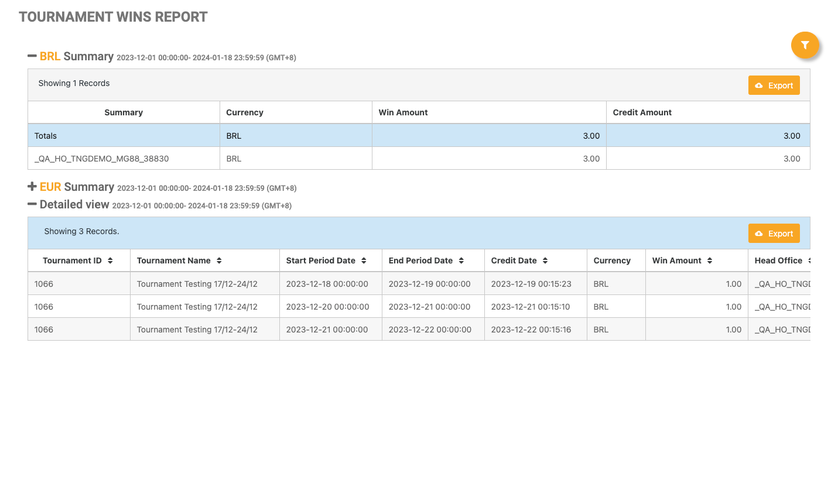Image resolution: width=838 pixels, height=504 pixels.
Task: Collapse the Detailed view section
Action: [x=32, y=204]
